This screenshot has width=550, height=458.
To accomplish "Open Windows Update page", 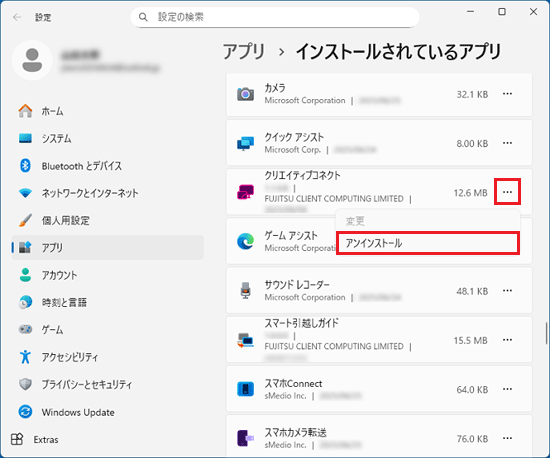I will tap(108, 412).
